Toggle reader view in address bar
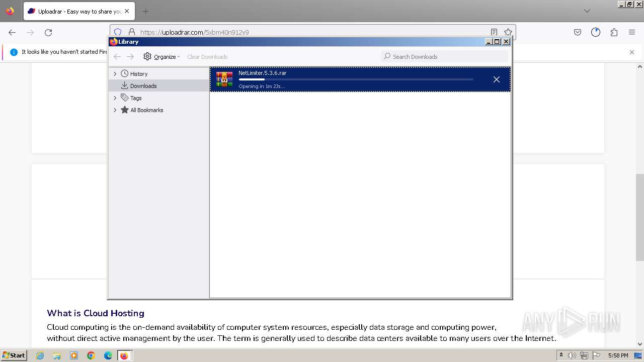This screenshot has width=644, height=362. coord(494,32)
